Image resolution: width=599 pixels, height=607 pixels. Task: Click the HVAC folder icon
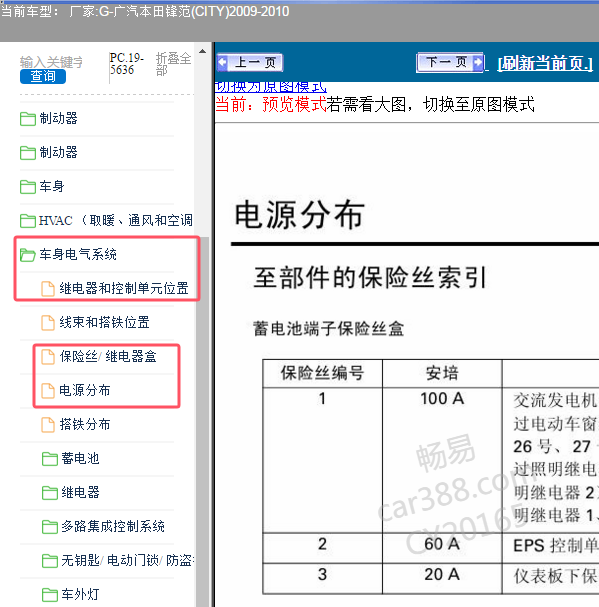(x=27, y=221)
